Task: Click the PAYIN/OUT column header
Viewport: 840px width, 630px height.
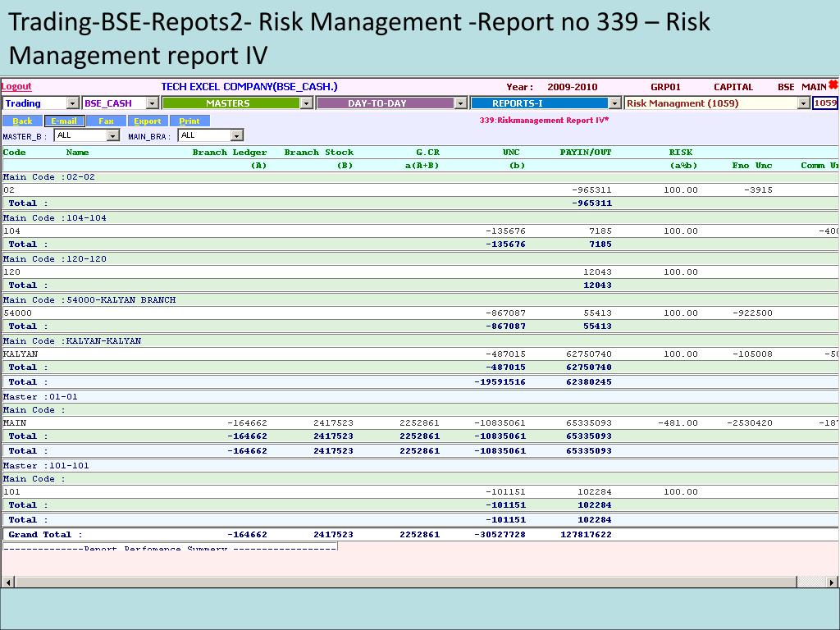Action: coord(586,152)
